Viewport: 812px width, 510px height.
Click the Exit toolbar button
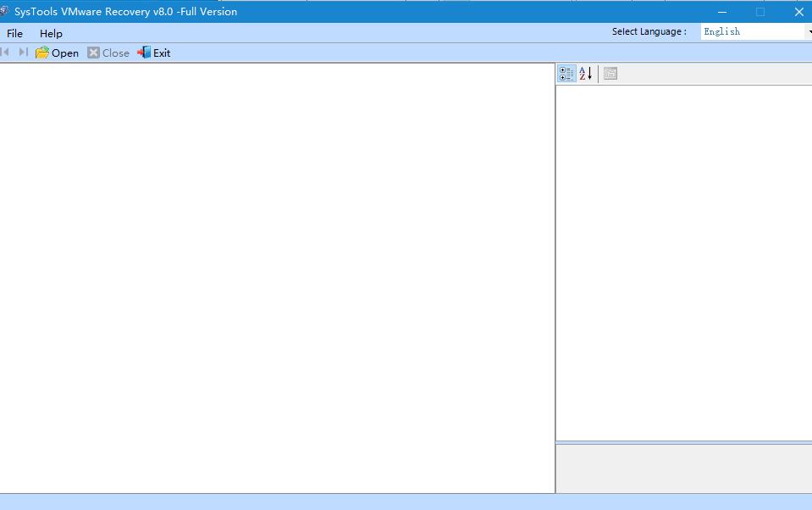[154, 53]
